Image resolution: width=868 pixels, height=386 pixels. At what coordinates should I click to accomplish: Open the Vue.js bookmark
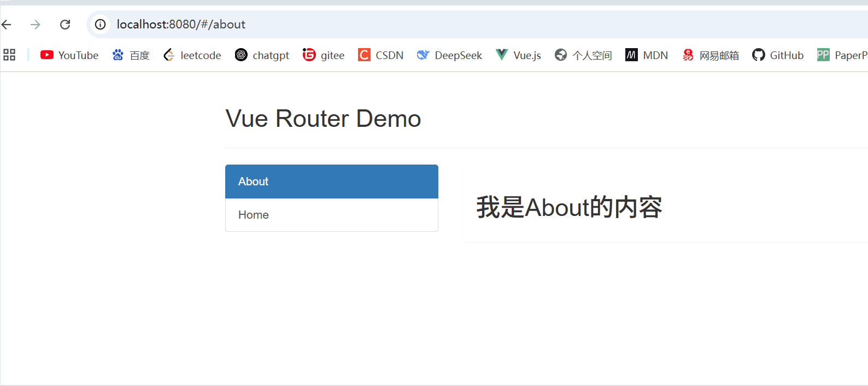(x=518, y=55)
